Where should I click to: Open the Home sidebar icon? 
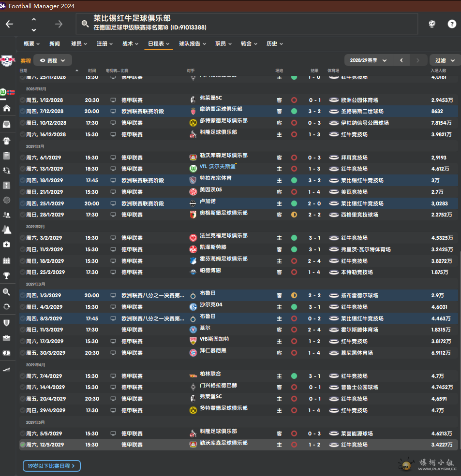7,108
